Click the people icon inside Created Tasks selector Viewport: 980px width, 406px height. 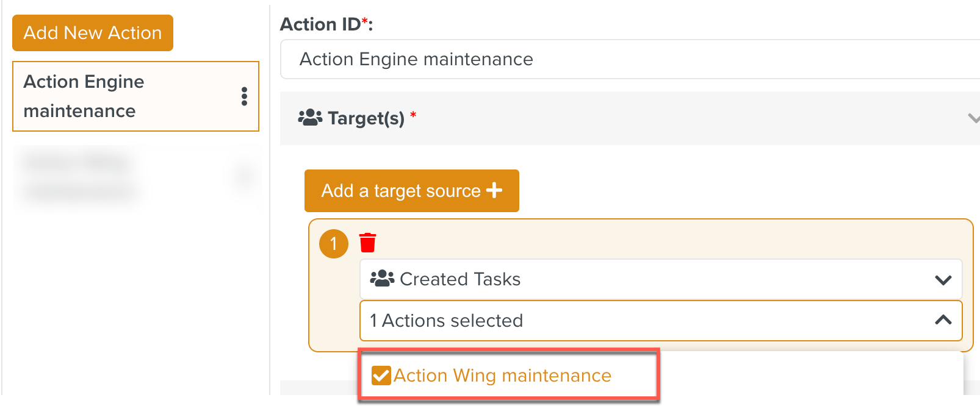point(381,279)
